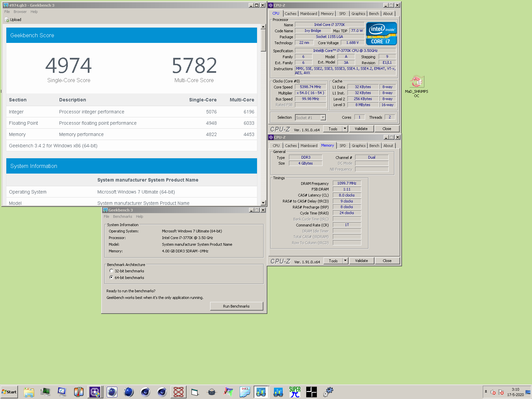Switch to the active Geekbench taskbar button
Screen dimensions: 532x399
[x=261, y=392]
